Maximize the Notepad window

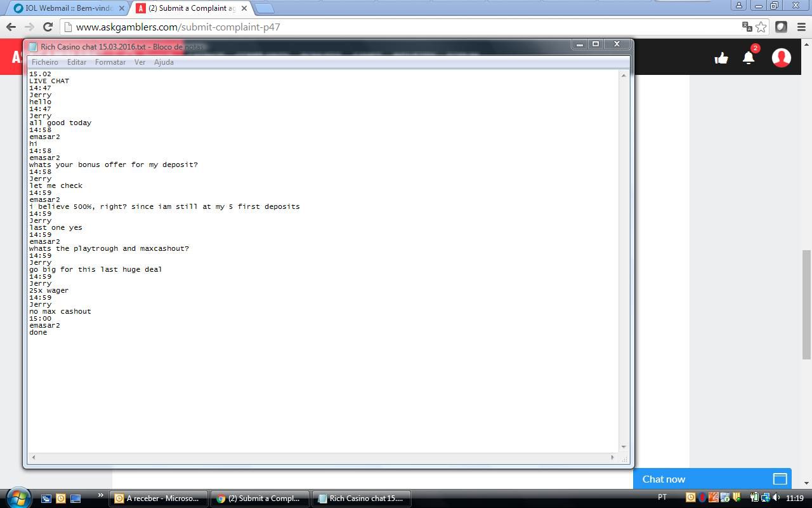tap(596, 44)
